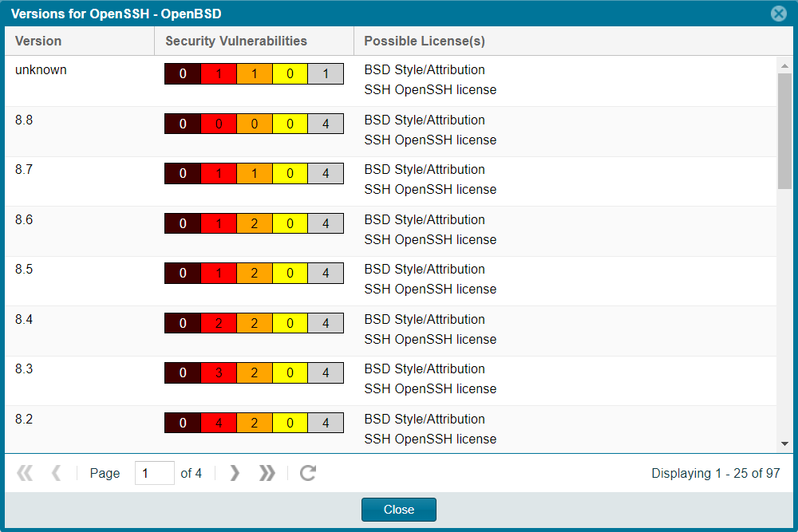Click the 'Displaying 1 - 25 of 97' status text
This screenshot has width=798, height=532.
(x=716, y=473)
